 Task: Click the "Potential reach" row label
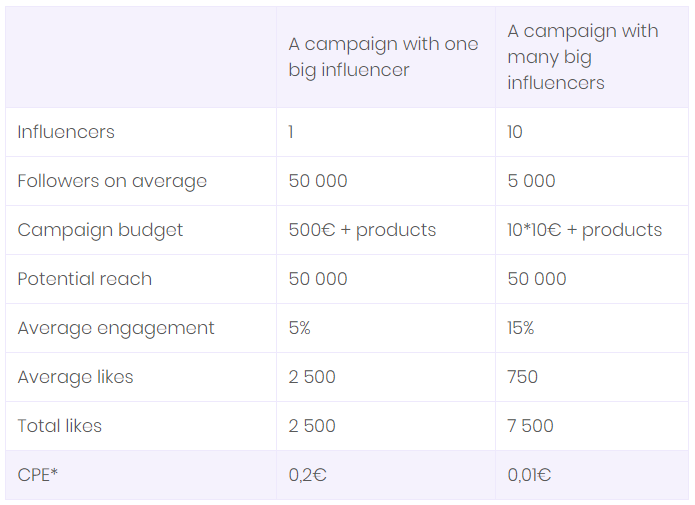tap(85, 279)
